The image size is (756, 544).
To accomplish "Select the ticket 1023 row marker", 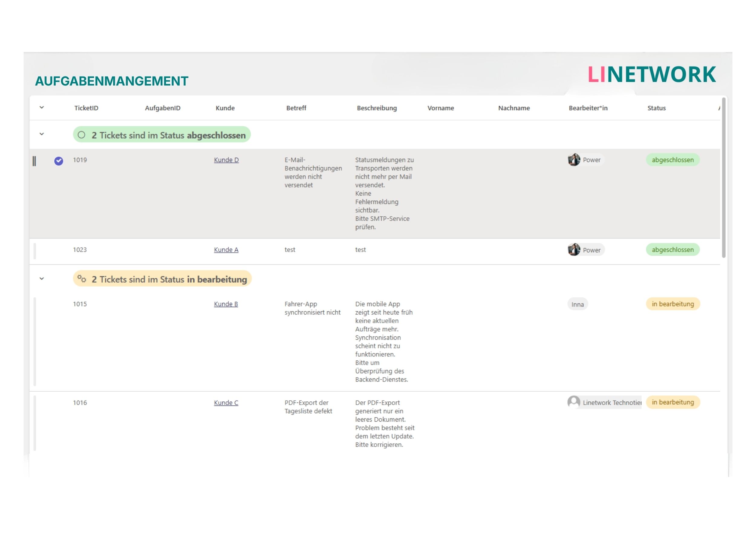I will pos(35,251).
